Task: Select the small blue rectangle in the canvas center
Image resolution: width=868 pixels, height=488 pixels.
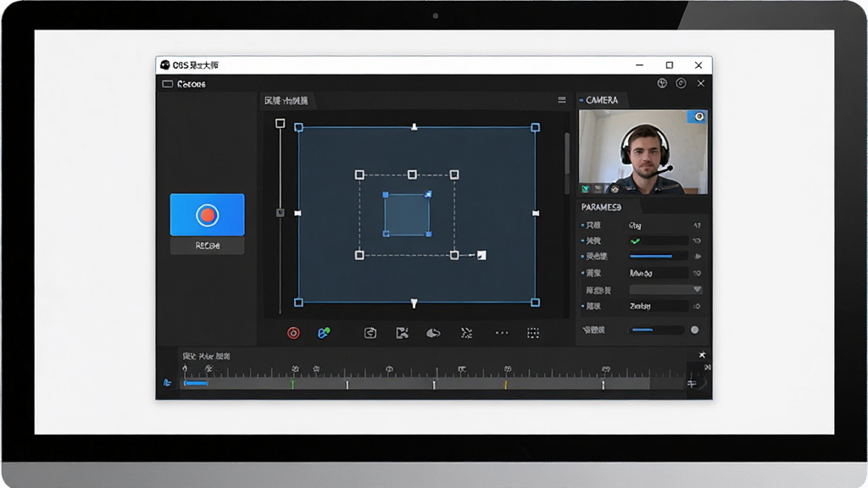Action: pyautogui.click(x=407, y=214)
